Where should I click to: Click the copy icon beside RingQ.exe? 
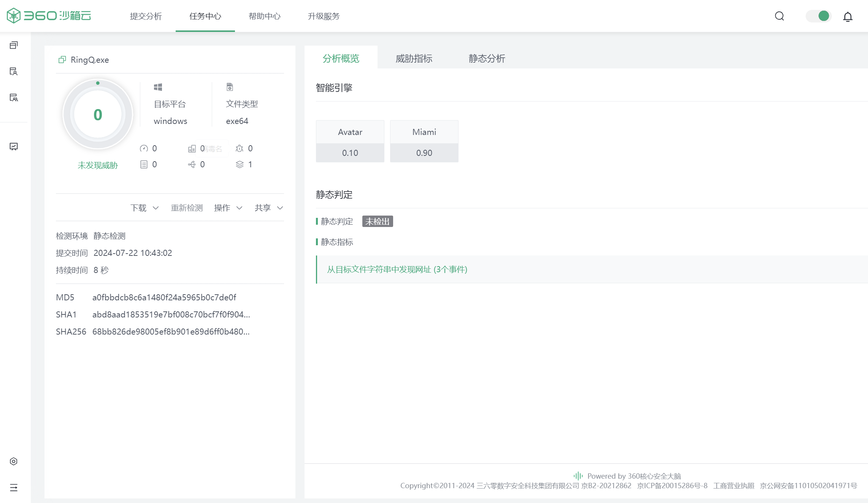pyautogui.click(x=62, y=60)
